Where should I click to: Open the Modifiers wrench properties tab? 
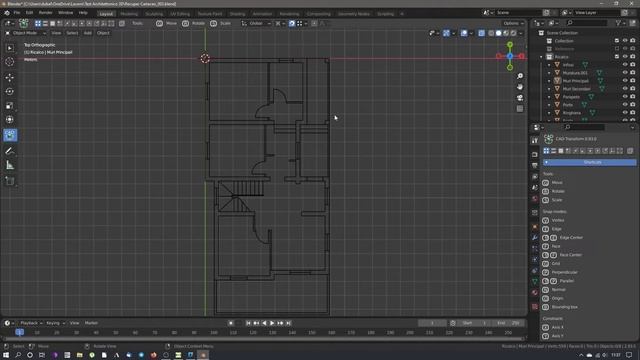tap(535, 238)
